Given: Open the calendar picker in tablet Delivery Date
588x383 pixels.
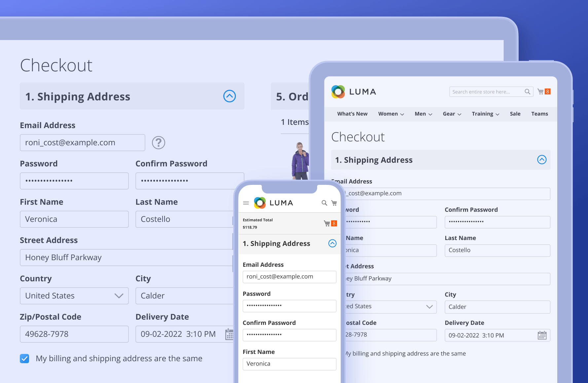Looking at the screenshot, I should [542, 335].
